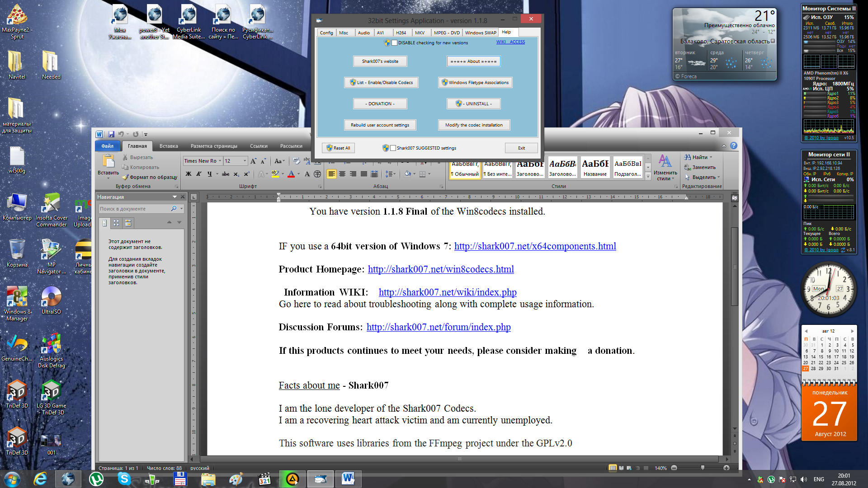Viewport: 868px width, 488px height.
Task: Click the UNINSTALL button
Action: click(x=473, y=103)
